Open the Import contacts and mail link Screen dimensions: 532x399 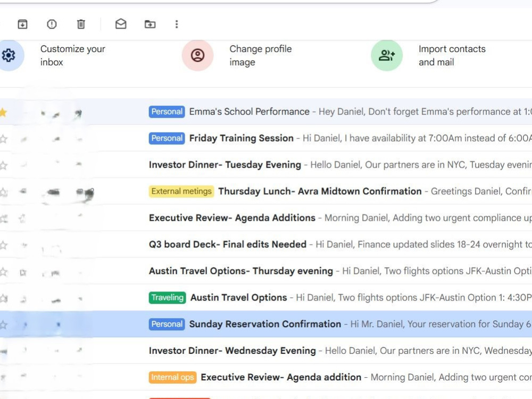452,55
